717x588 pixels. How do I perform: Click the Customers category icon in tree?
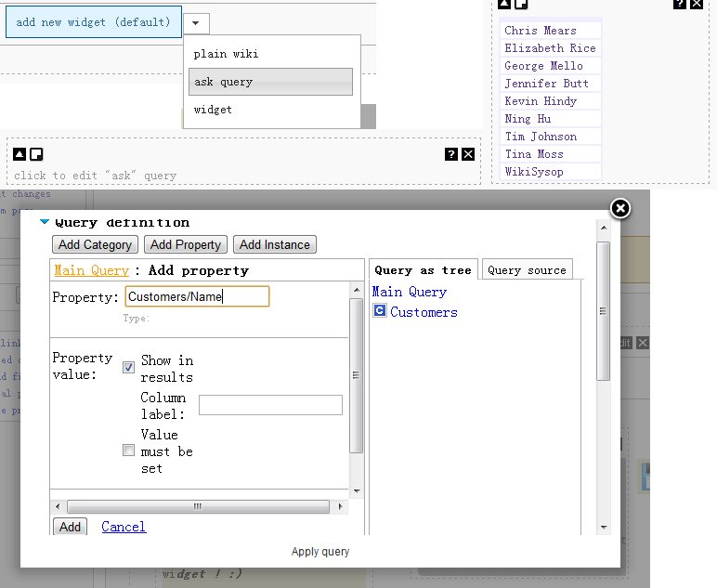point(379,312)
